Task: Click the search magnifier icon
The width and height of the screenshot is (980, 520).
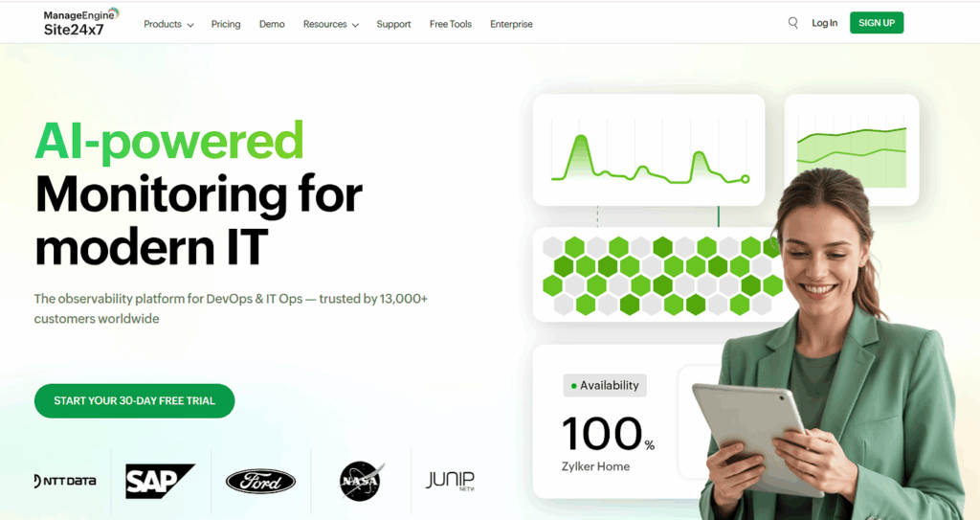Action: click(x=792, y=23)
